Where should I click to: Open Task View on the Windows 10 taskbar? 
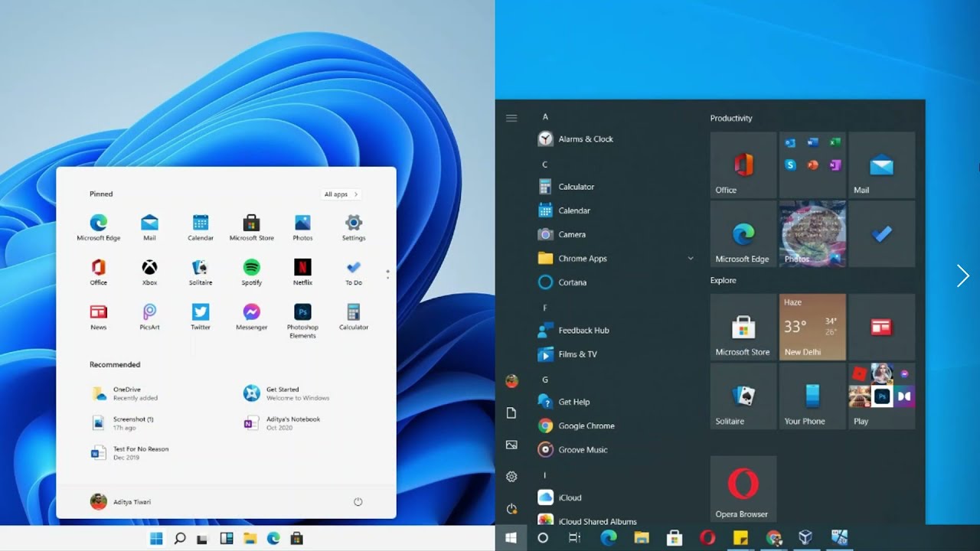tap(575, 538)
